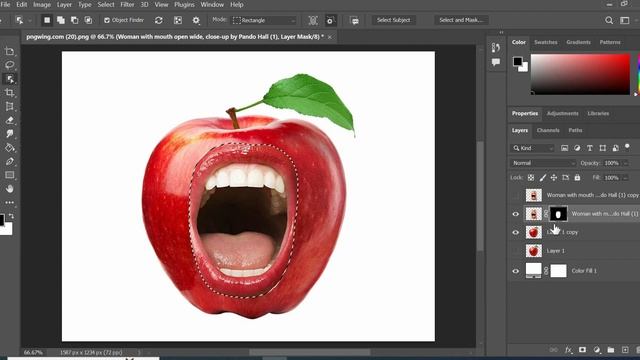
Task: Open the Image menu
Action: [42, 4]
